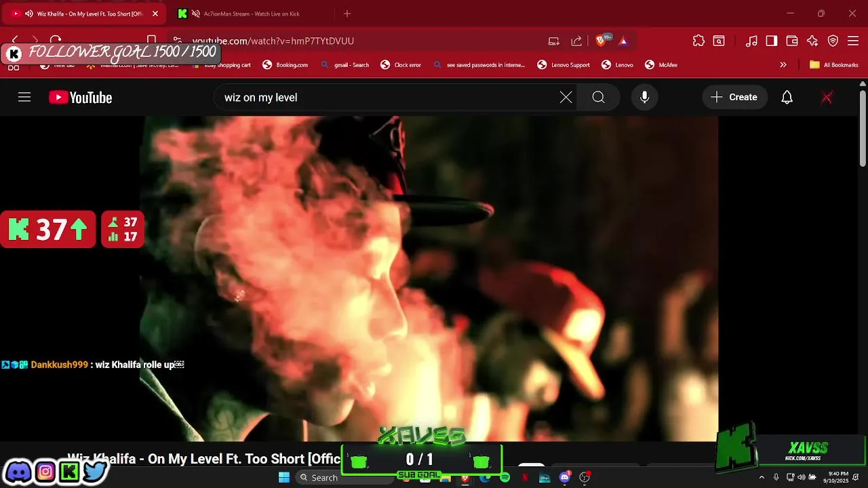This screenshot has height=488, width=868.
Task: Open the media playlist music icon
Action: [751, 41]
